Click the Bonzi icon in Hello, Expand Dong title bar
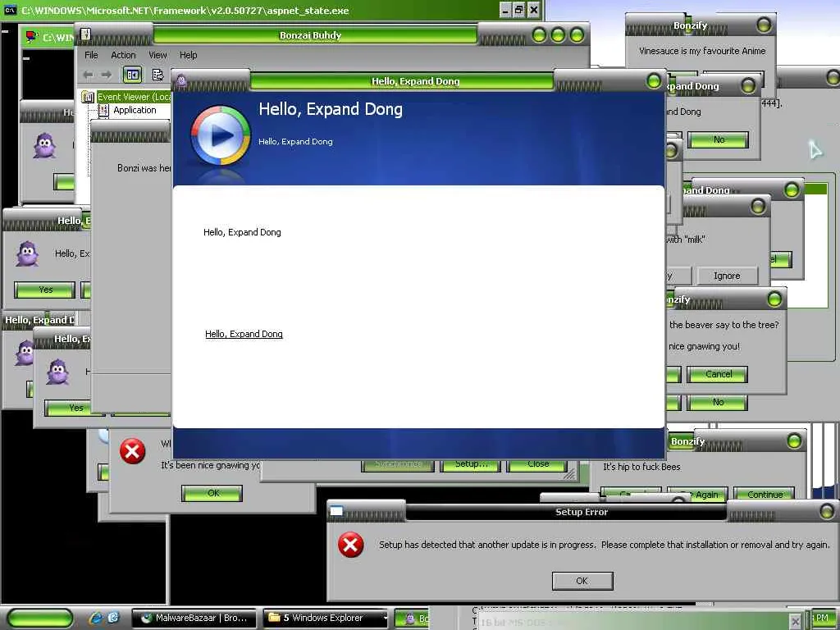840x630 pixels. (181, 81)
